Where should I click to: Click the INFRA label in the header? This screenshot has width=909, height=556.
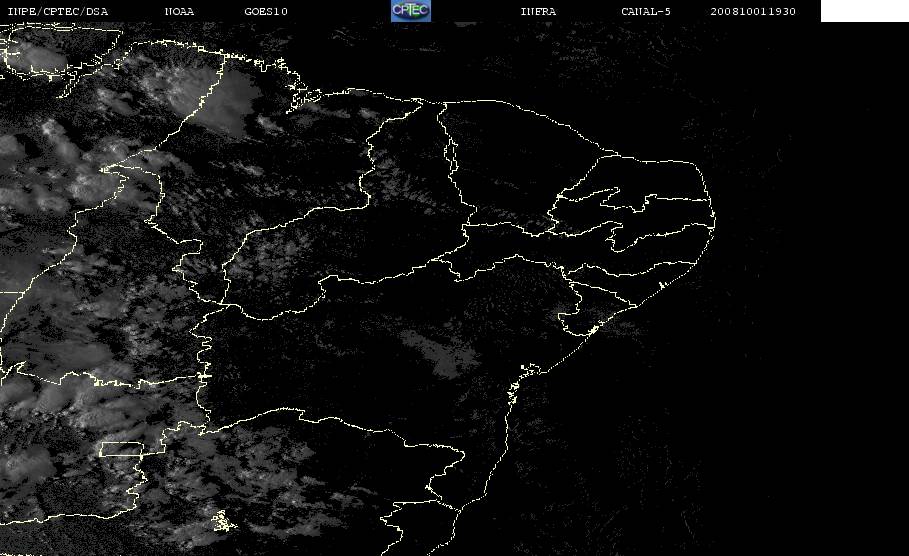(x=538, y=11)
